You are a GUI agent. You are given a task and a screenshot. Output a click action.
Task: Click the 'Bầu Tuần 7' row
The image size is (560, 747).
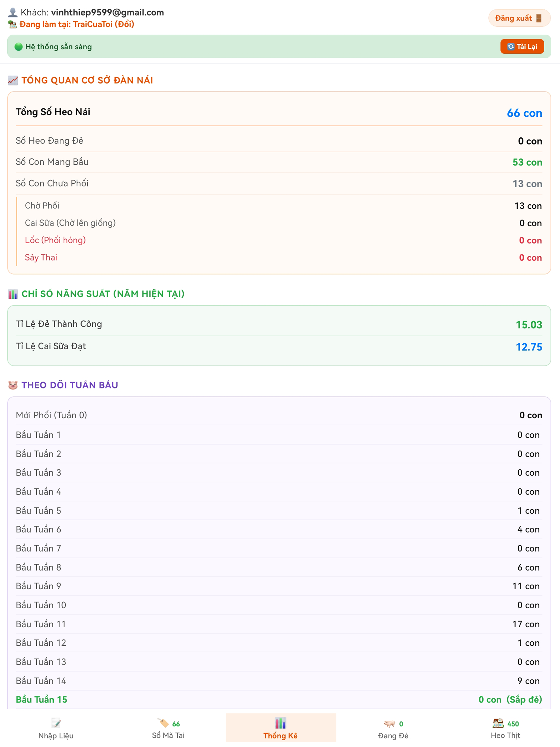pyautogui.click(x=279, y=548)
